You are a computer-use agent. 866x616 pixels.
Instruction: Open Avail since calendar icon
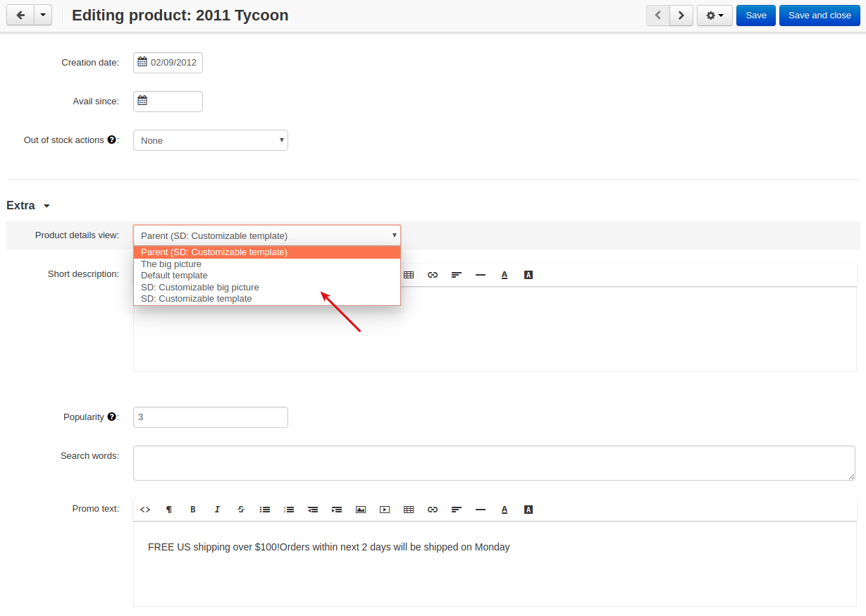[142, 101]
